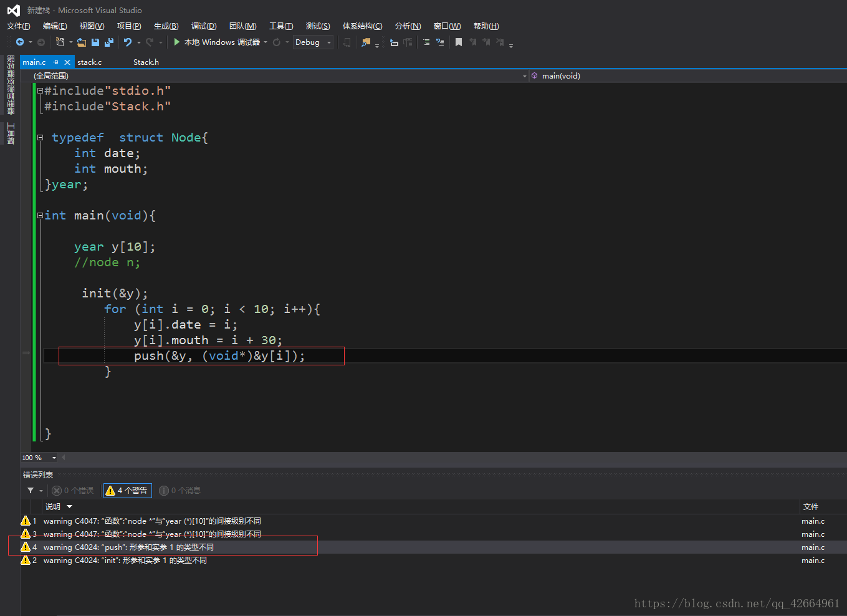Screen dimensions: 847x616
Task: Open the 项目(P) menu
Action: (129, 26)
